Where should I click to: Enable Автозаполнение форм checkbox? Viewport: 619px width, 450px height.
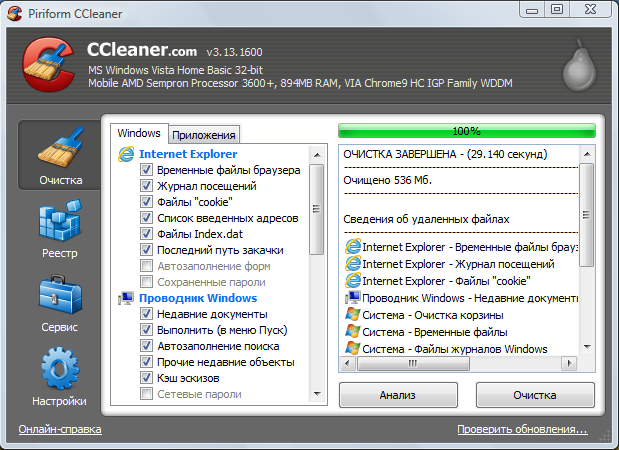point(146,266)
